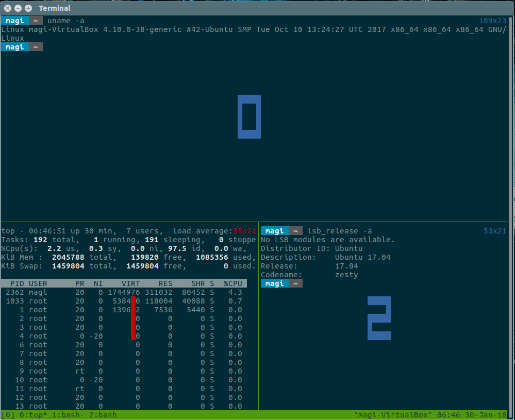This screenshot has height=420, width=515.
Task: Select the process row with PID 2362
Action: (124, 292)
